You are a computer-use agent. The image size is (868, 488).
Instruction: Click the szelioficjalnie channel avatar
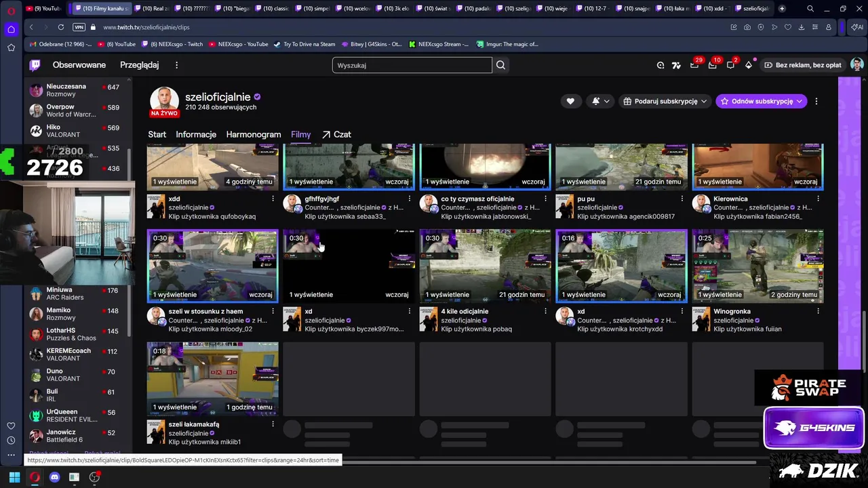click(164, 101)
